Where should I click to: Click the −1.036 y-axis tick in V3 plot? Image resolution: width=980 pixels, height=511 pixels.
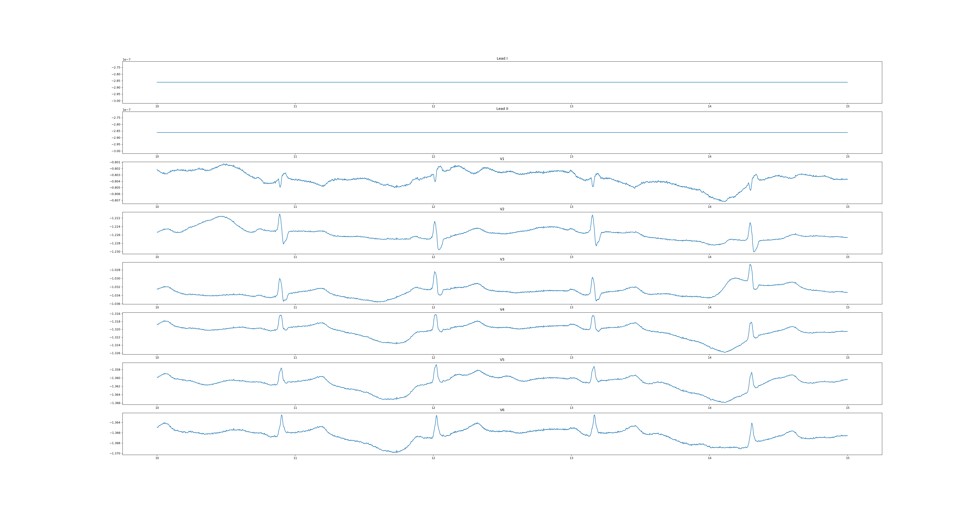115,304
